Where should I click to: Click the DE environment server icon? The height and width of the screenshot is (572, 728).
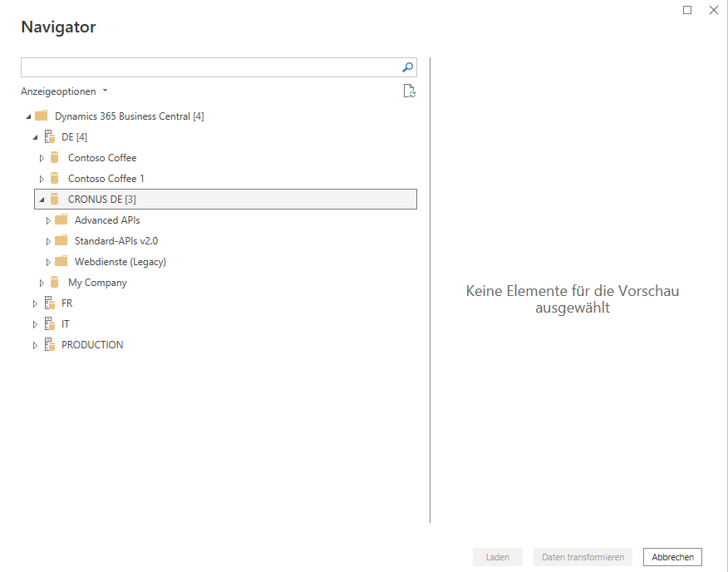click(x=50, y=136)
